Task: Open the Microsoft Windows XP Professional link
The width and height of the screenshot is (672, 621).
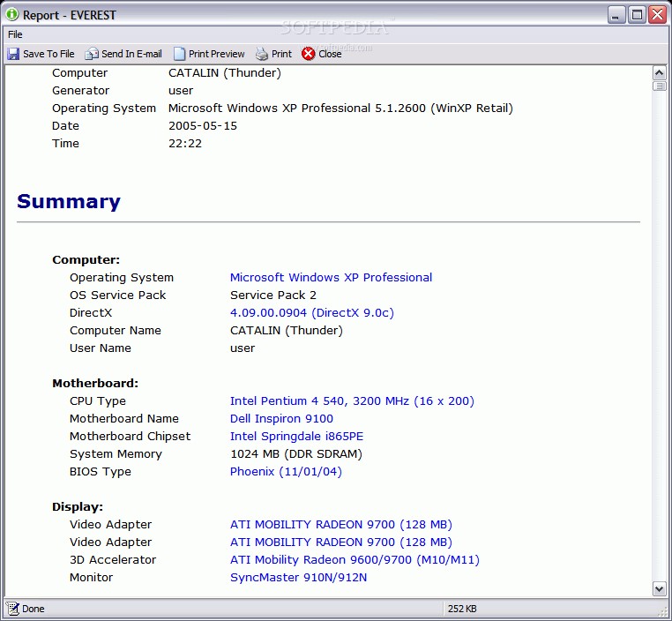Action: point(331,278)
